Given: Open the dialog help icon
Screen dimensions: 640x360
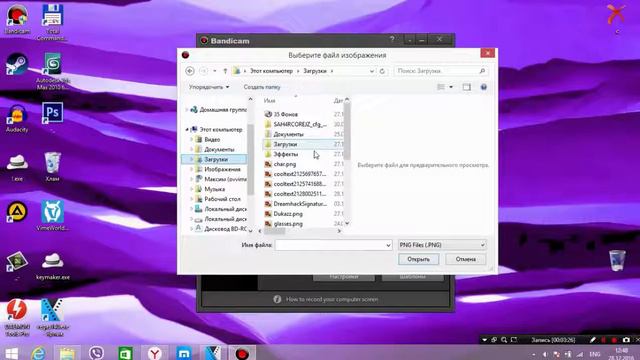Looking at the screenshot, I should [484, 87].
